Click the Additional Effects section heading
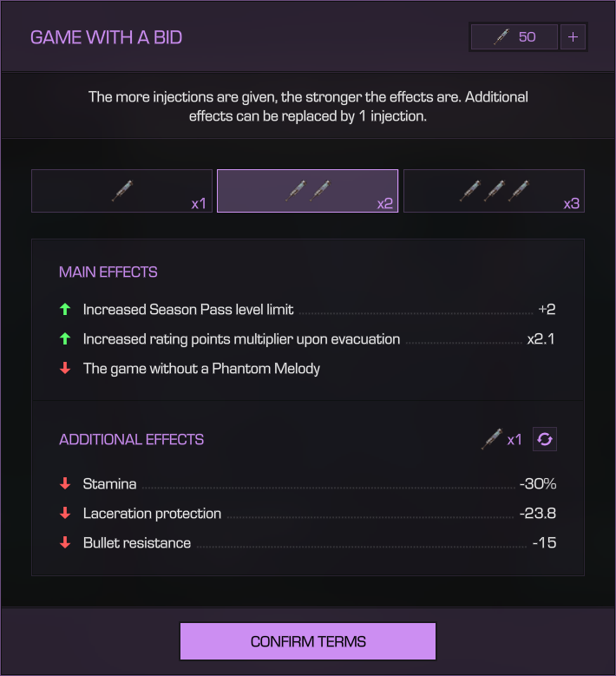 coord(131,439)
